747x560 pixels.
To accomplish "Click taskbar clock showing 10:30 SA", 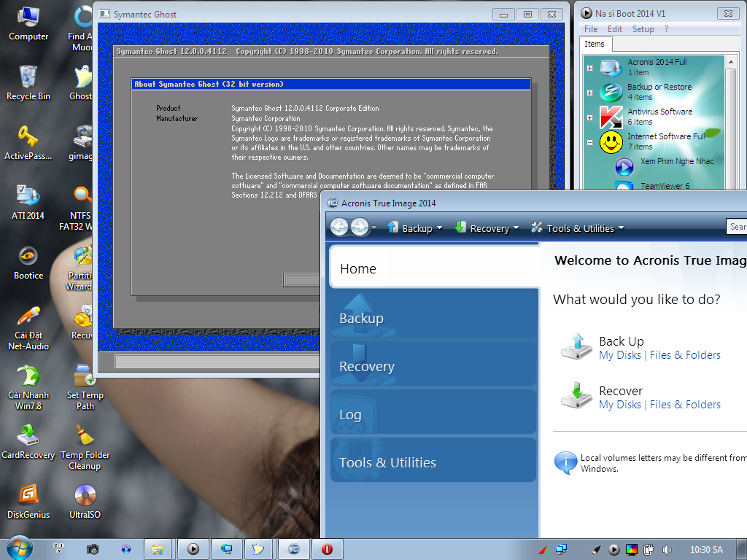I will coord(706,550).
